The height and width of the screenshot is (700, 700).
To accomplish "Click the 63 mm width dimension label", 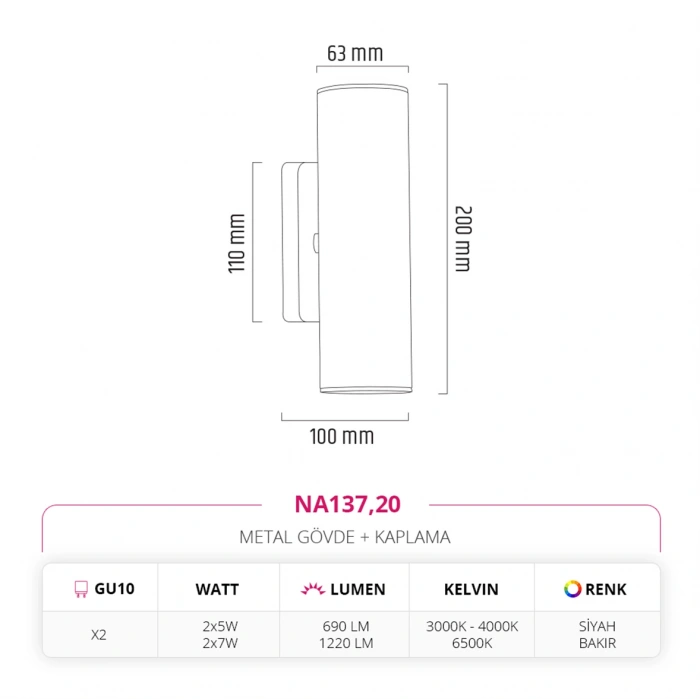I will click(355, 53).
